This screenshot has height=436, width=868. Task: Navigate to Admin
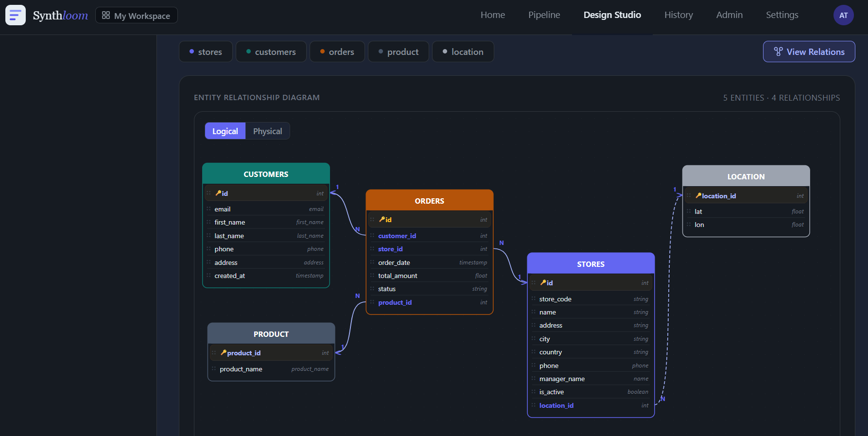(729, 15)
